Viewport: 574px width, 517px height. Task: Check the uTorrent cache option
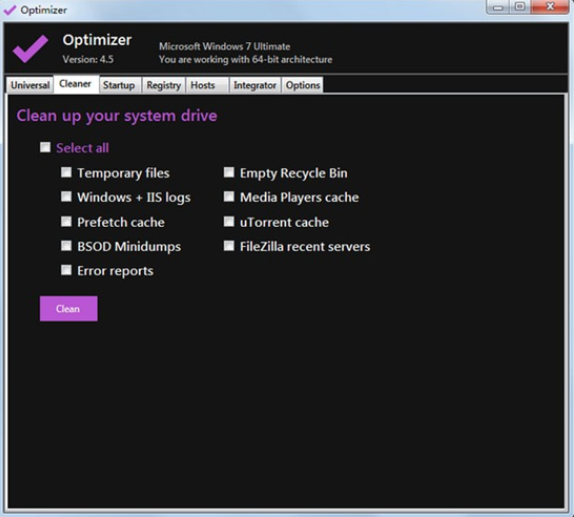pyautogui.click(x=229, y=221)
